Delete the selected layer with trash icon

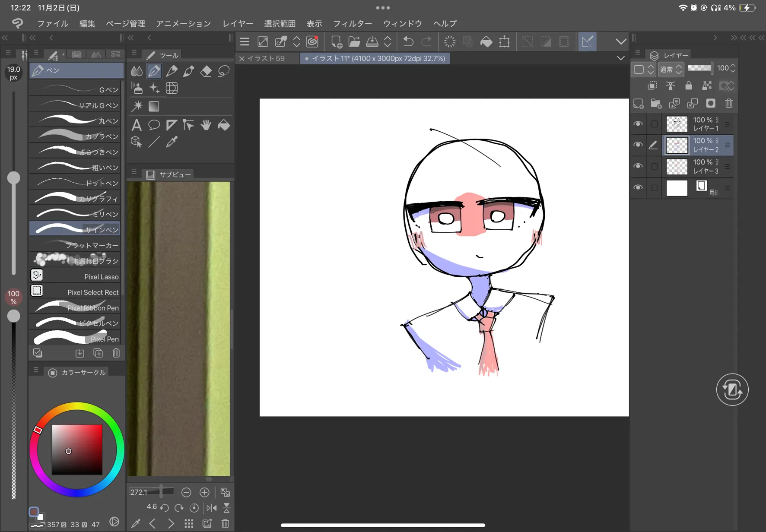(x=729, y=103)
